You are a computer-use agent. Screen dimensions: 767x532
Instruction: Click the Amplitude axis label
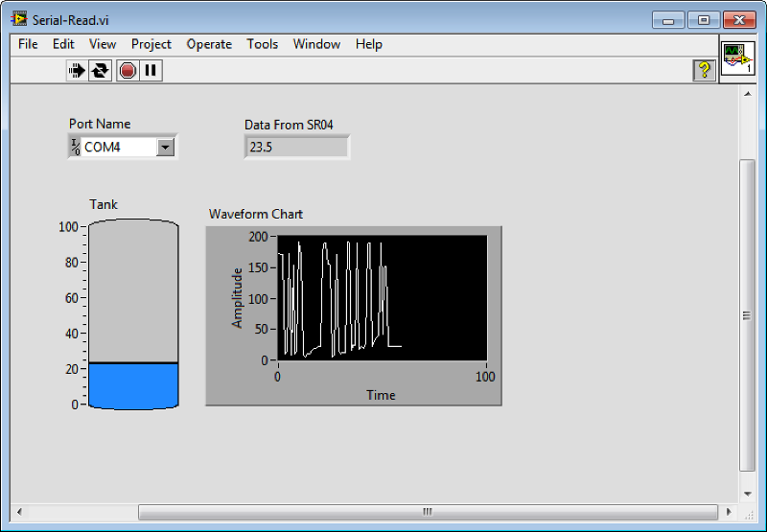237,298
